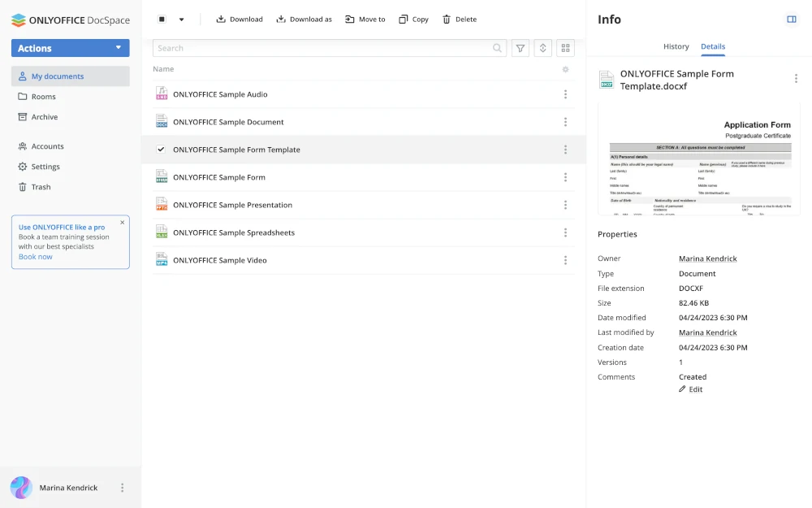
Task: Click Move to toolbar button
Action: [365, 20]
